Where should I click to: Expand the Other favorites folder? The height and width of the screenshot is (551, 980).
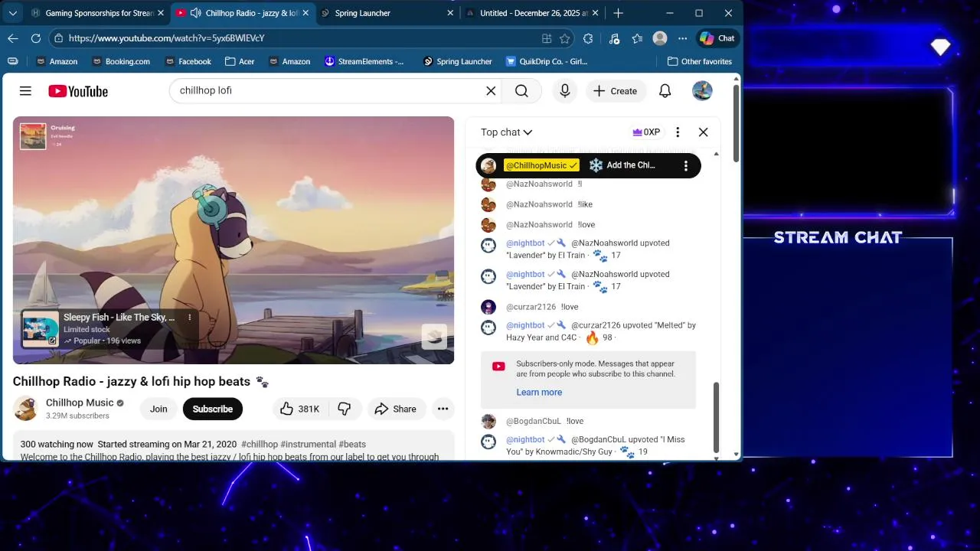700,61
